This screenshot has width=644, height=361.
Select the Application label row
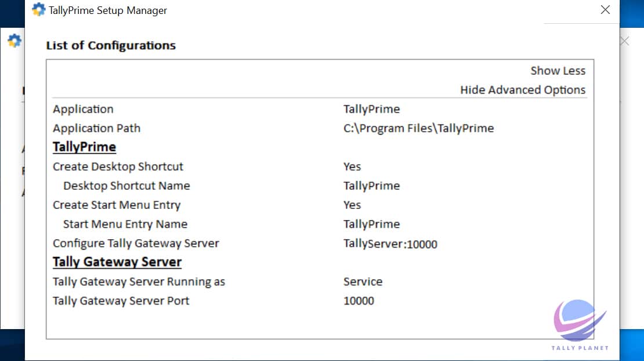83,109
